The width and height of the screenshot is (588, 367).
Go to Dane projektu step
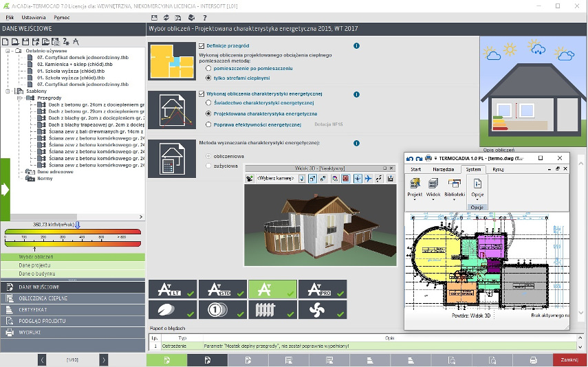coord(73,265)
